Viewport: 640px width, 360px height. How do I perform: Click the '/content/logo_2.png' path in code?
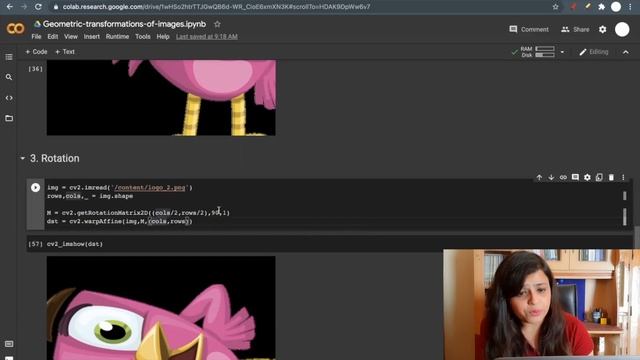tap(149, 188)
